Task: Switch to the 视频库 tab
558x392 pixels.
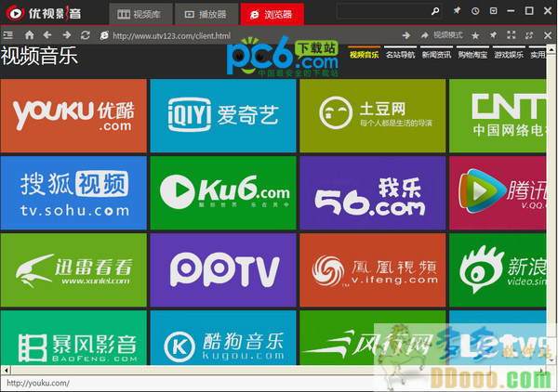Action: (140, 15)
